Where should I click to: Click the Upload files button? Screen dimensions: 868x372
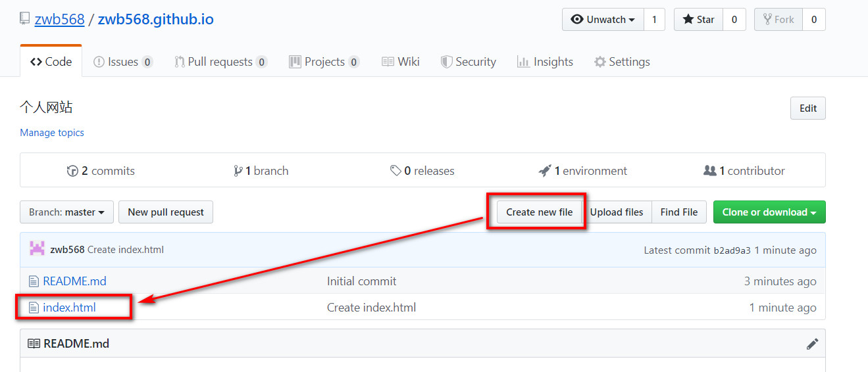pyautogui.click(x=617, y=212)
